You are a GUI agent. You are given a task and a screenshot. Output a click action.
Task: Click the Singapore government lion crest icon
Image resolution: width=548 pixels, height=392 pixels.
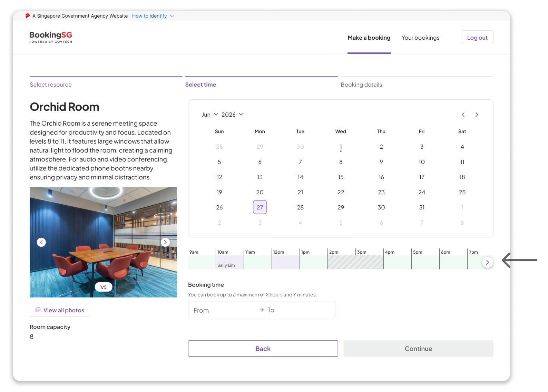click(28, 16)
